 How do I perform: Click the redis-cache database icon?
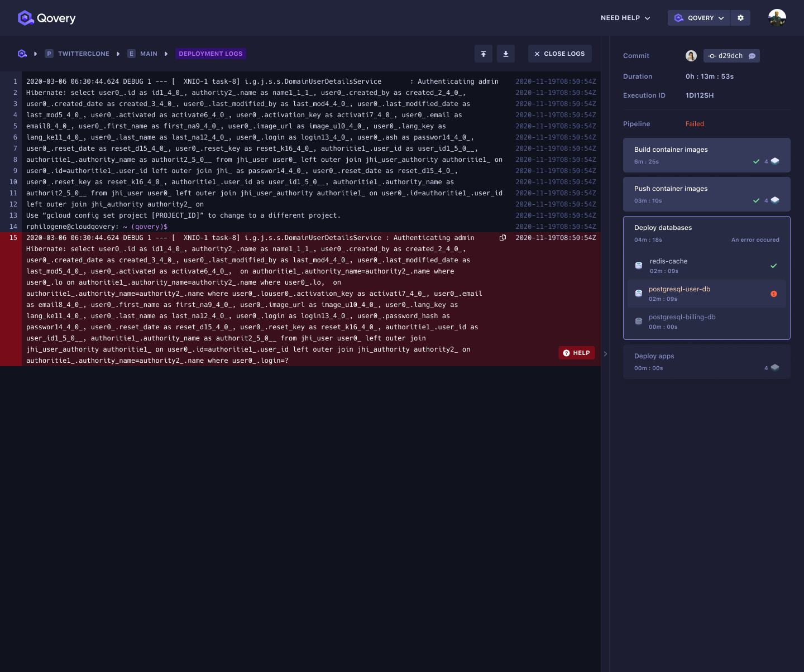[638, 265]
